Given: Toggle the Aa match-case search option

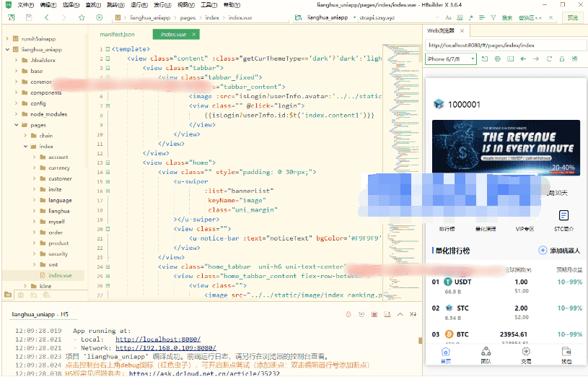Looking at the screenshot, I should point(449,17).
